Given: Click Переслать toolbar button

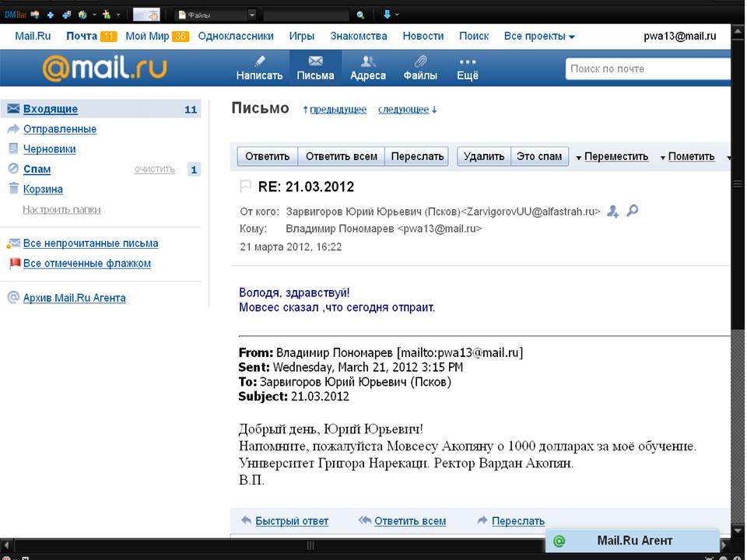Looking at the screenshot, I should [x=417, y=156].
